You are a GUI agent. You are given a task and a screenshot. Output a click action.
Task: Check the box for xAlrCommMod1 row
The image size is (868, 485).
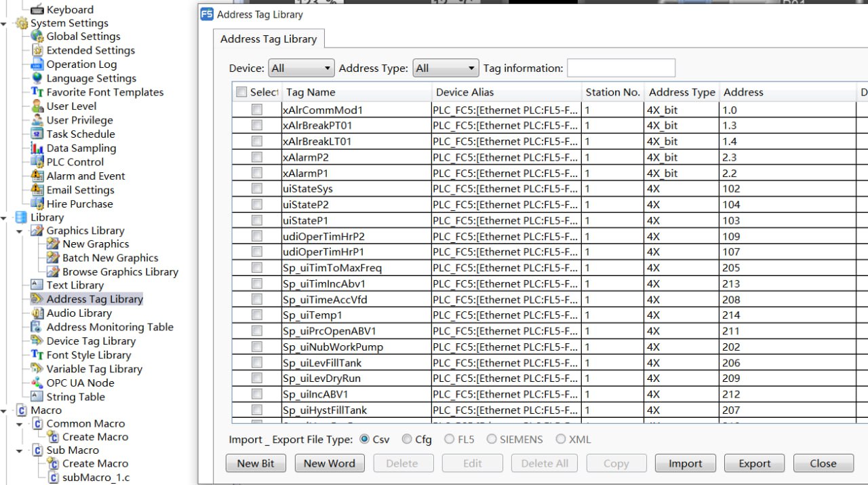click(x=257, y=110)
